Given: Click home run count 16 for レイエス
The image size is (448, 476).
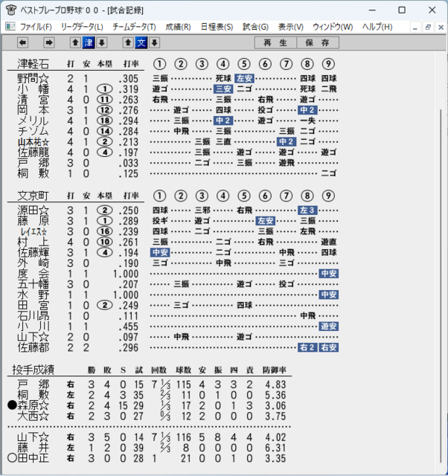Looking at the screenshot, I should [x=105, y=231].
